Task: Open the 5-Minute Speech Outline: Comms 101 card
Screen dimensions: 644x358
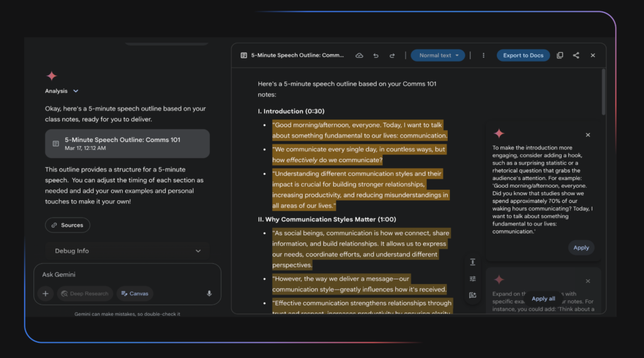Action: click(x=127, y=144)
